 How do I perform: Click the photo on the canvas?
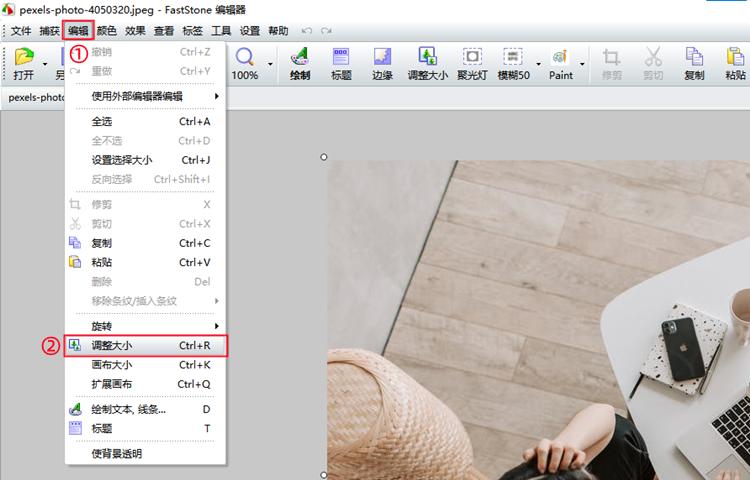[x=539, y=320]
